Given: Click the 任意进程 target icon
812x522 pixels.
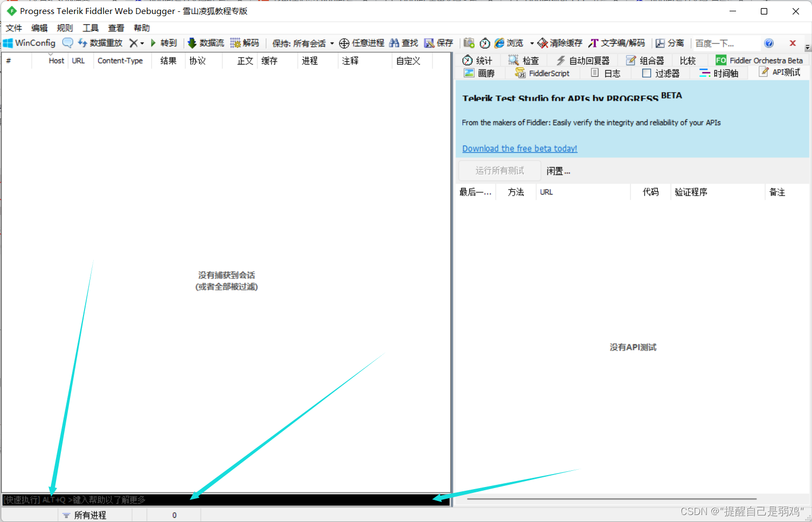Looking at the screenshot, I should 362,43.
